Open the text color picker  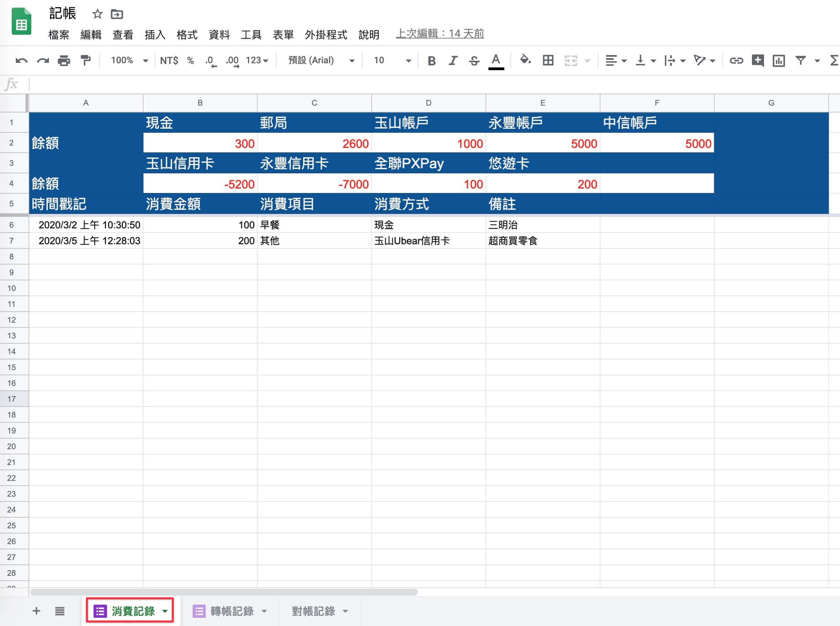click(x=496, y=61)
